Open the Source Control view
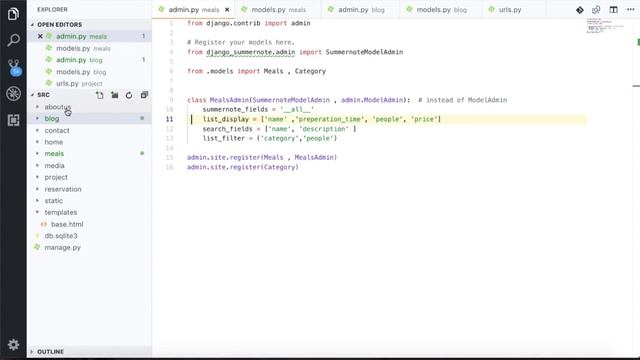 [14, 67]
